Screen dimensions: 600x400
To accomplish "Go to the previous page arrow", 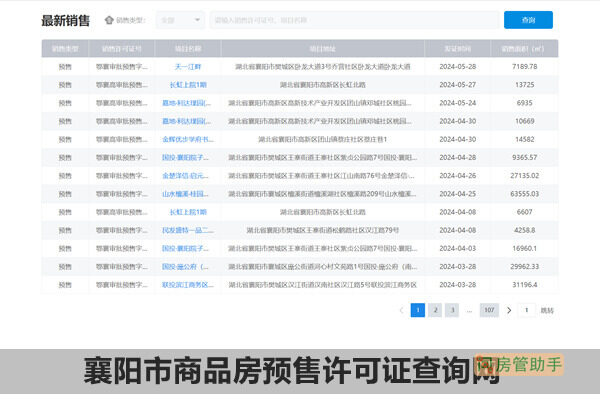I will [402, 310].
